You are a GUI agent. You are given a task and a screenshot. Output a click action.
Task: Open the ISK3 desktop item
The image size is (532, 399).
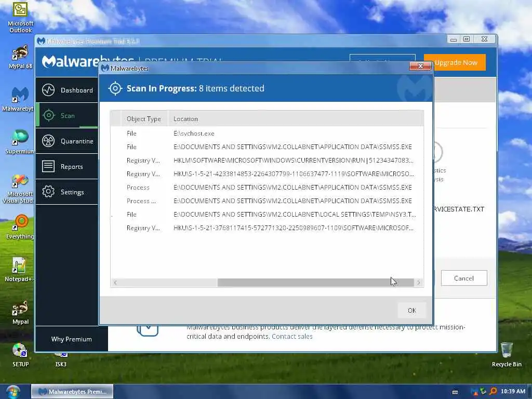click(61, 361)
